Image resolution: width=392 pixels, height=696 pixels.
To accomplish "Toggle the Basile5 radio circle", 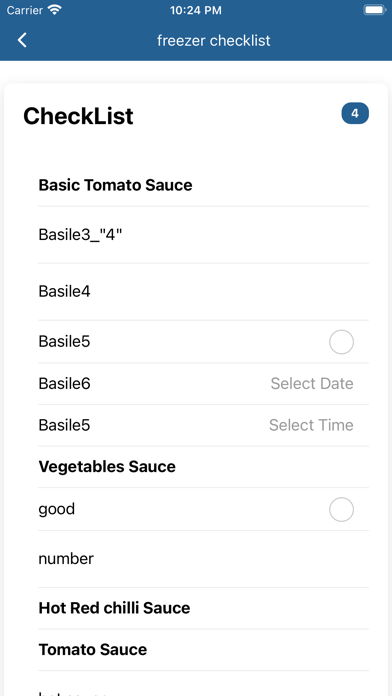I will (341, 342).
